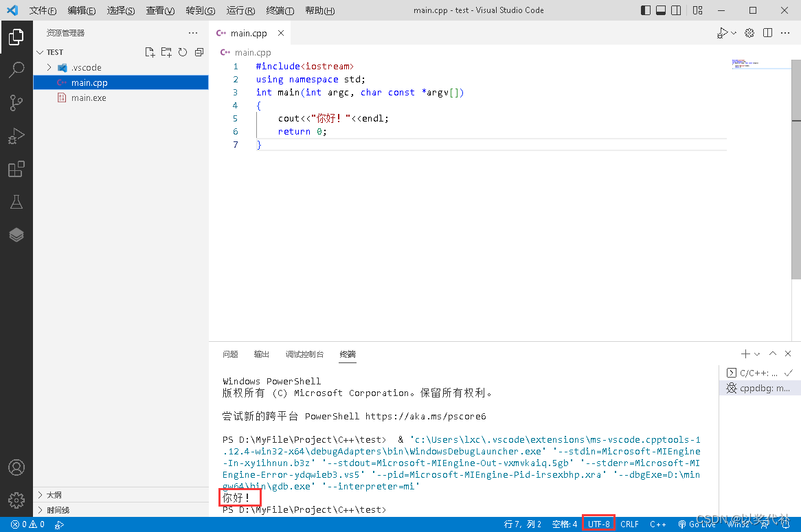Open the stacked layers icon in activity bar
The image size is (801, 532).
click(x=16, y=235)
